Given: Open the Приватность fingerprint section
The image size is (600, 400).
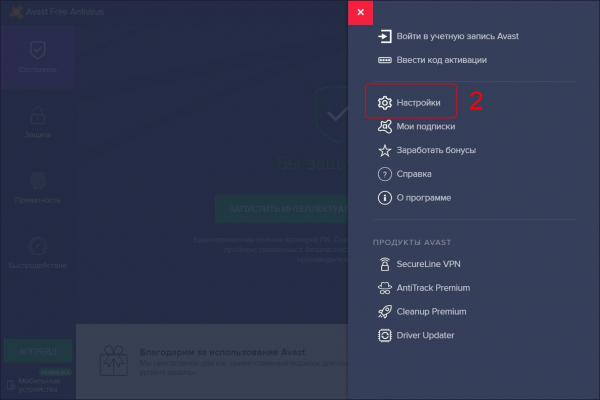Looking at the screenshot, I should tap(38, 188).
